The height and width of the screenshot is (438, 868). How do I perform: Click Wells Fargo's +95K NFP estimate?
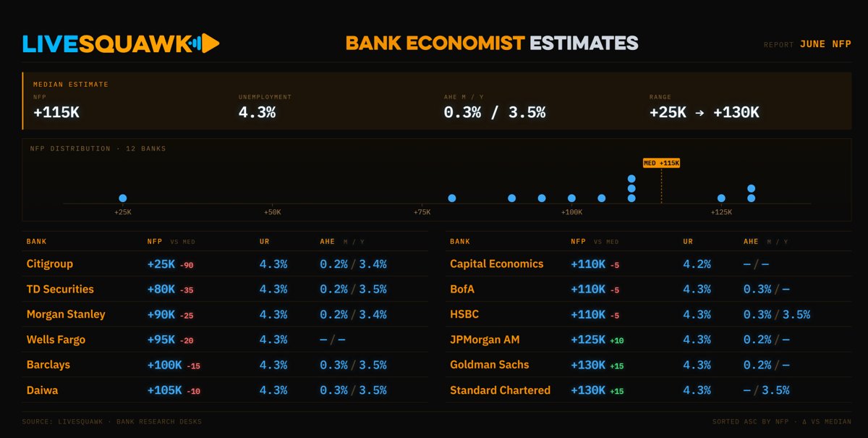tap(161, 340)
